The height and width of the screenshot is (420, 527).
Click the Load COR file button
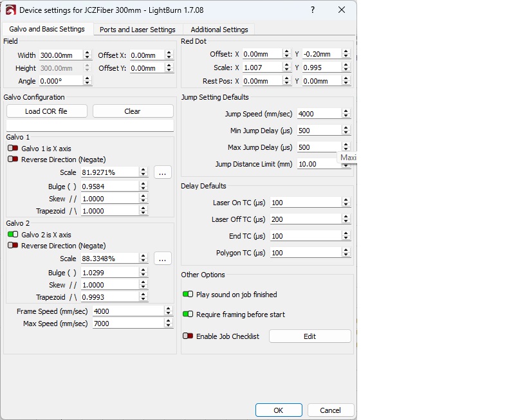(x=46, y=111)
